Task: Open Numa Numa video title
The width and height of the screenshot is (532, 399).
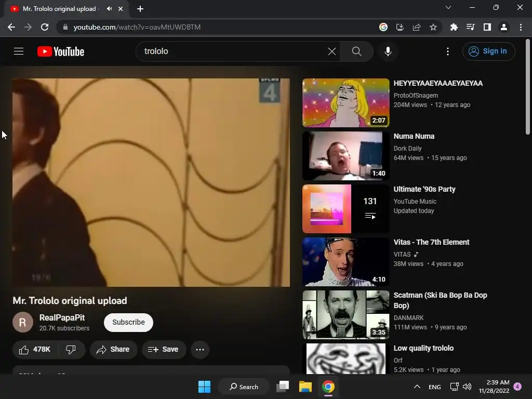Action: click(414, 137)
